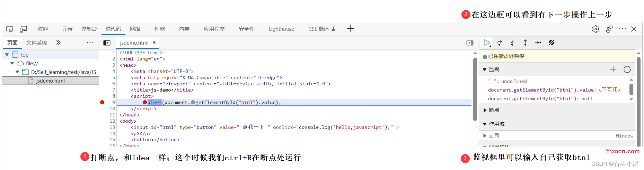This screenshot has width=644, height=170.
Task: Open jsdemo.html in file tree
Action: coord(50,81)
